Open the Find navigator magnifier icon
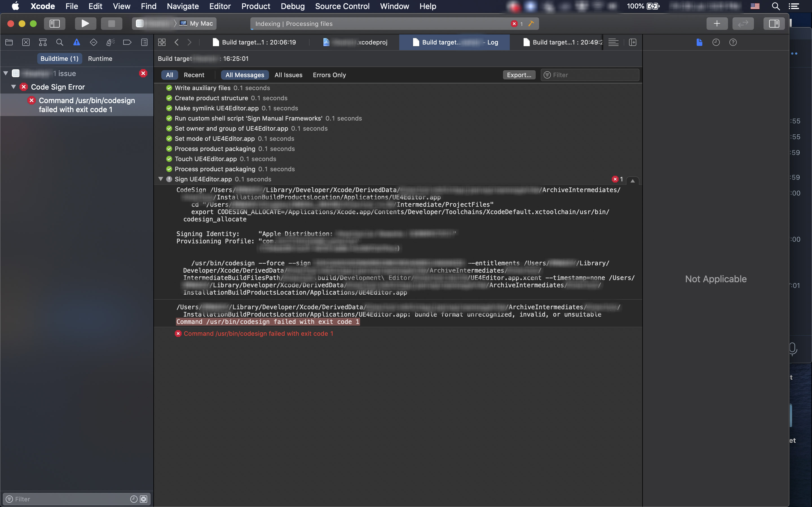The image size is (812, 507). click(x=60, y=42)
